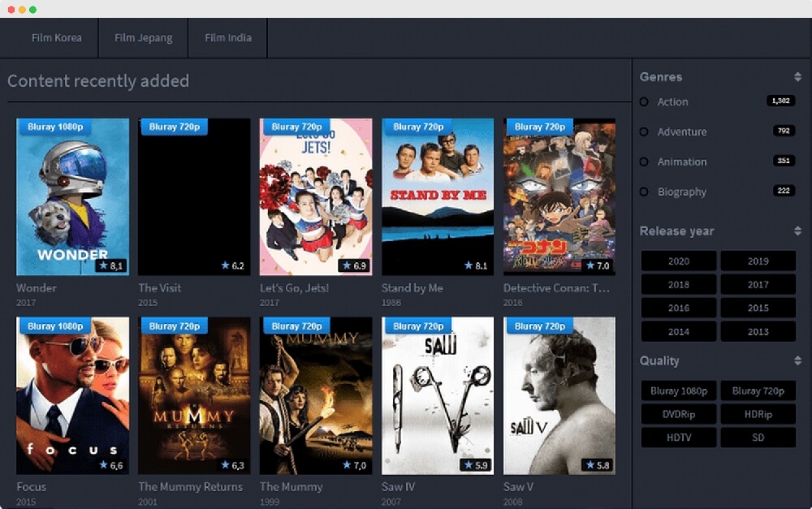The width and height of the screenshot is (812, 509).
Task: Open the Film Jepang tab
Action: pos(144,38)
